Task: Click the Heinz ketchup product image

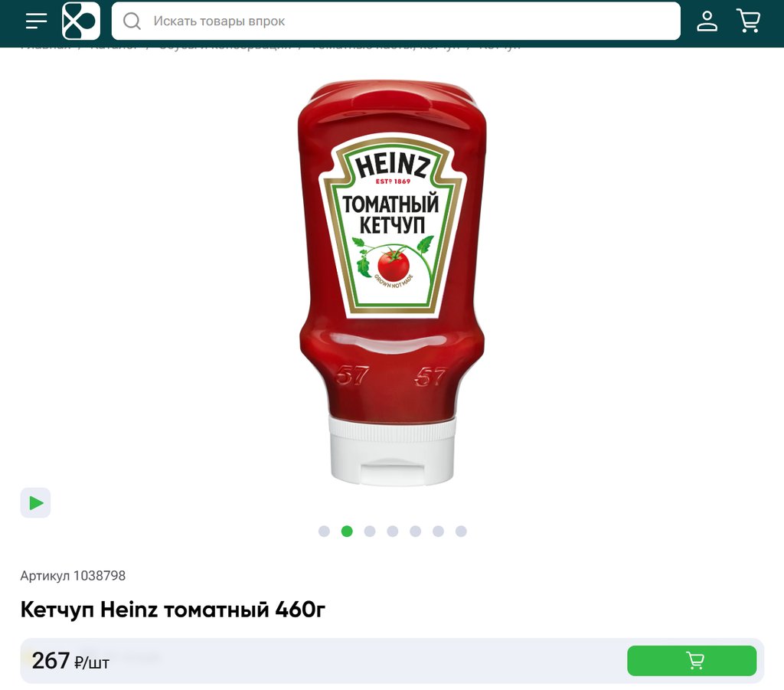Action: 392,283
